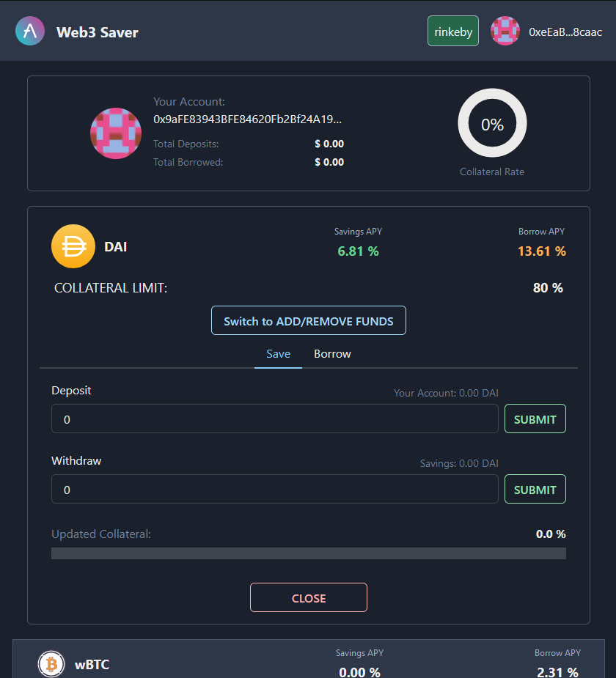Submit the Deposit amount
Image resolution: width=616 pixels, height=678 pixels.
pyautogui.click(x=535, y=419)
